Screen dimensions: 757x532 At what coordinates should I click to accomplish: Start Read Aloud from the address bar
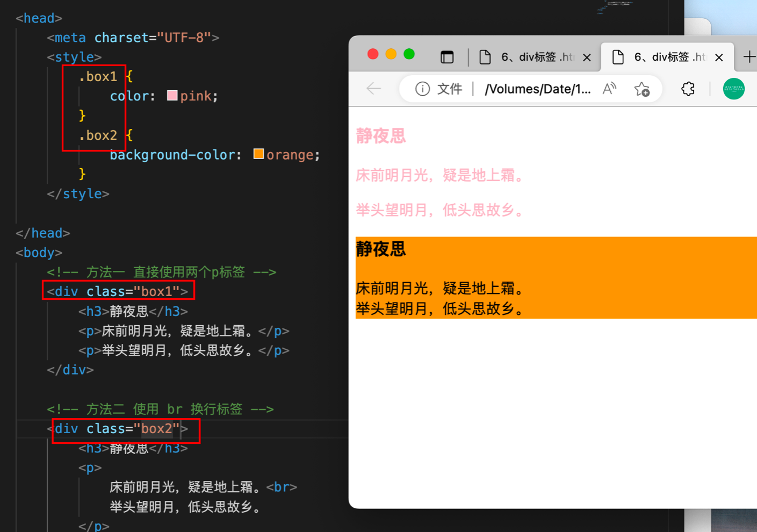coord(609,89)
